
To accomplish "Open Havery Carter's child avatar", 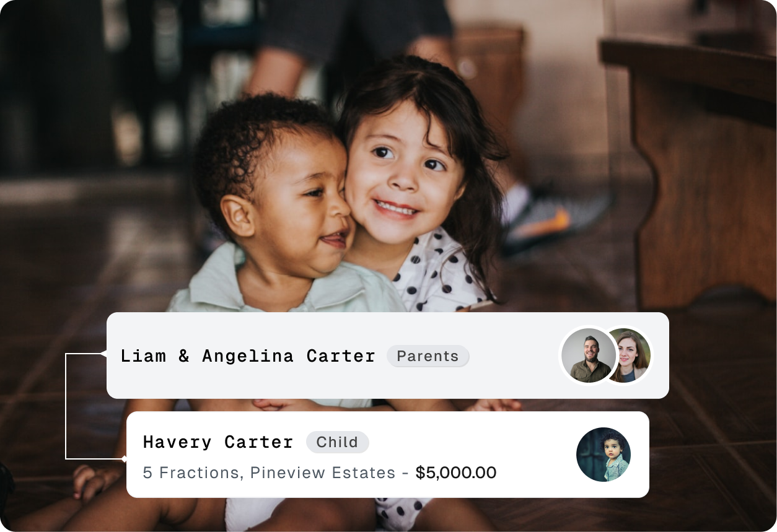I will [x=604, y=455].
